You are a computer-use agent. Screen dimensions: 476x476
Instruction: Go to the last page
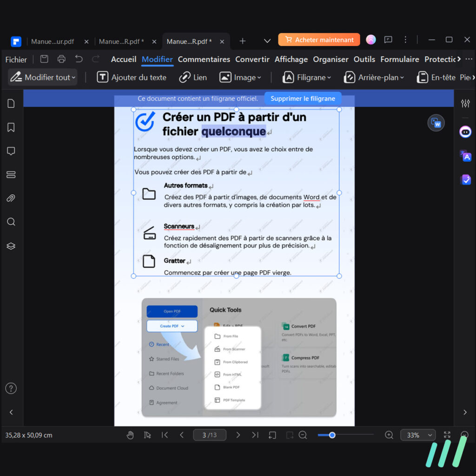(255, 435)
